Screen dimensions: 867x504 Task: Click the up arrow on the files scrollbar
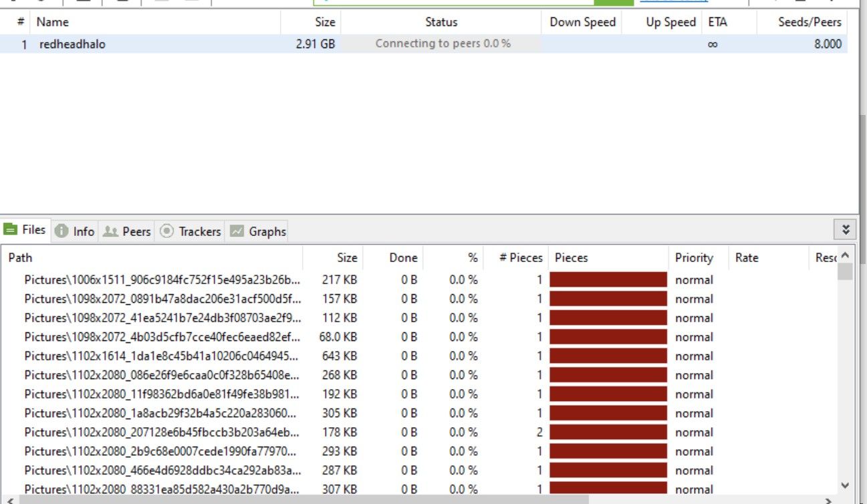point(844,256)
